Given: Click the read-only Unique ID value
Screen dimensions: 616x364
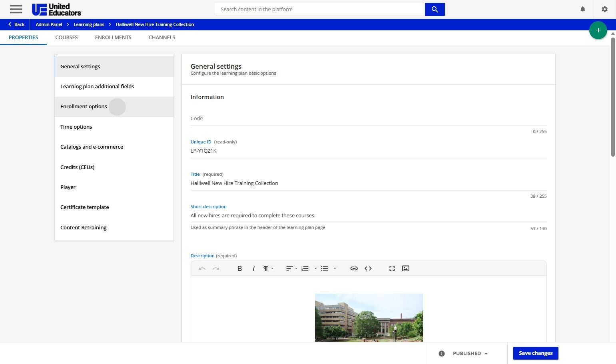Looking at the screenshot, I should [x=203, y=151].
